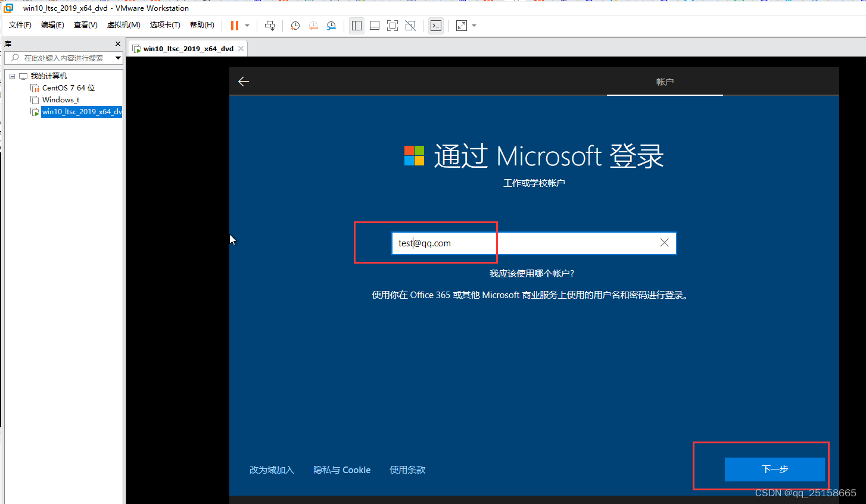866x504 pixels.
Task: Open the 编辑(E) menu
Action: tap(52, 25)
